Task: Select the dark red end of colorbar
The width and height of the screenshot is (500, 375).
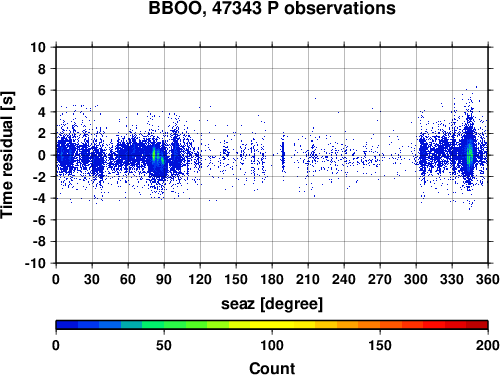Action: [477, 325]
